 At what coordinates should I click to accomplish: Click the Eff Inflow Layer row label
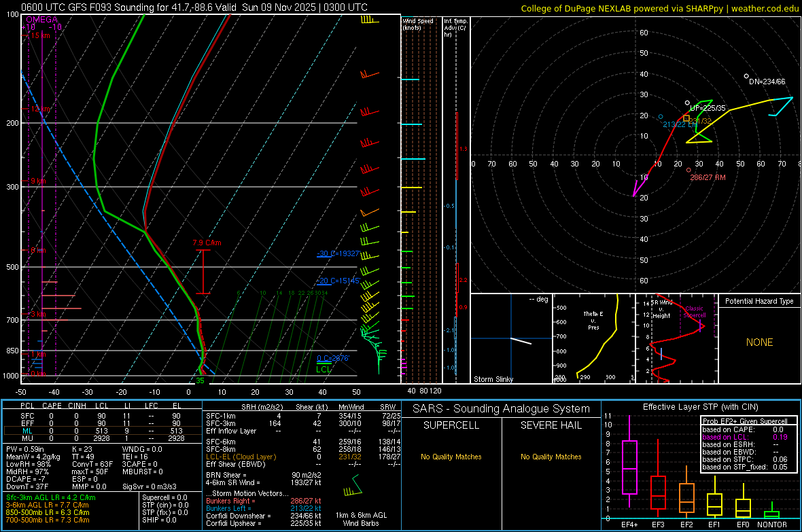(231, 431)
